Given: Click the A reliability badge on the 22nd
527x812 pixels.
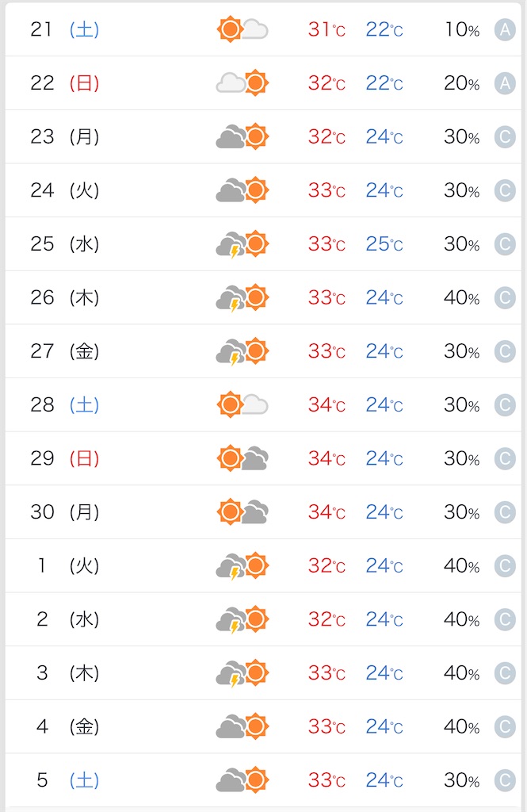Looking at the screenshot, I should click(x=505, y=82).
